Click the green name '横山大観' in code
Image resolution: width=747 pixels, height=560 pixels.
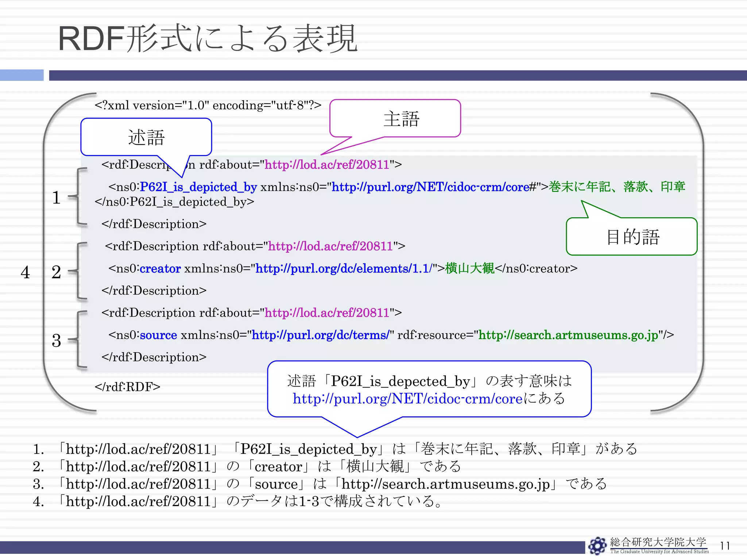coord(470,268)
